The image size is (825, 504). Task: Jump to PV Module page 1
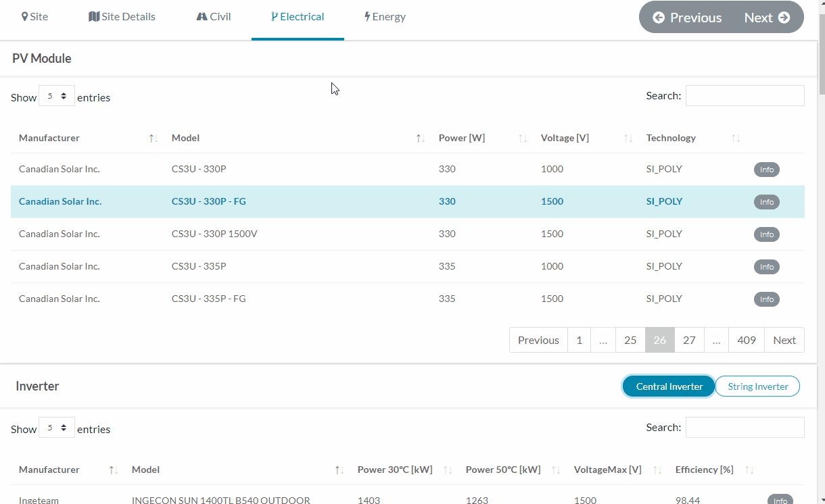pyautogui.click(x=579, y=340)
